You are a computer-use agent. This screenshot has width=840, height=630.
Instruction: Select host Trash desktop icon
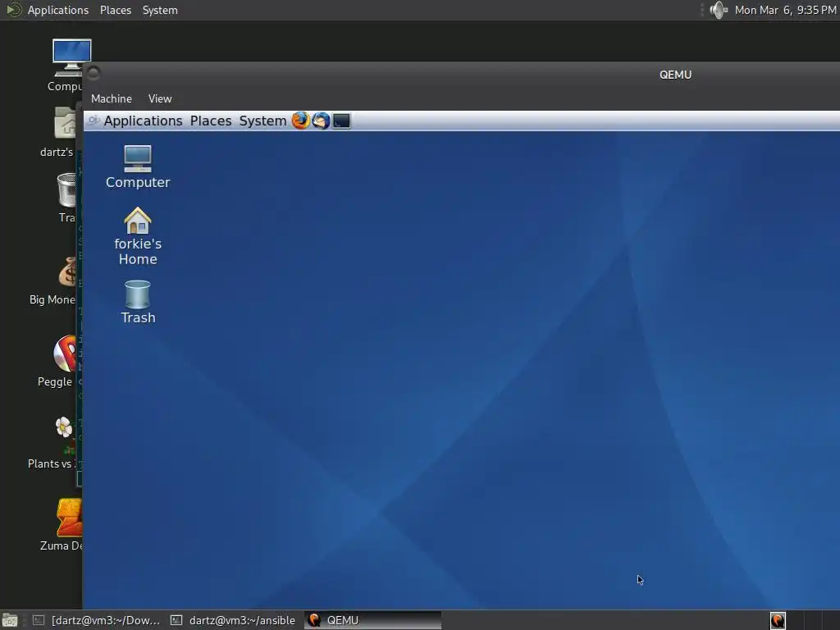click(67, 197)
